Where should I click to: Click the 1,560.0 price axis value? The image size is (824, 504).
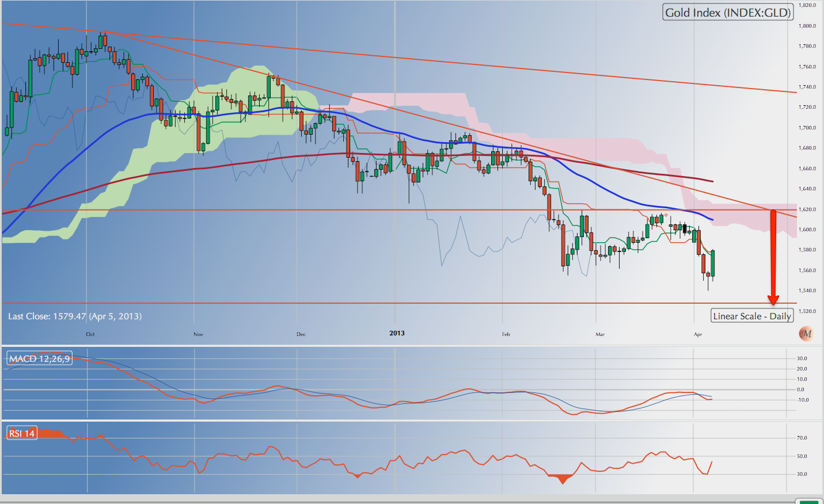click(x=807, y=270)
